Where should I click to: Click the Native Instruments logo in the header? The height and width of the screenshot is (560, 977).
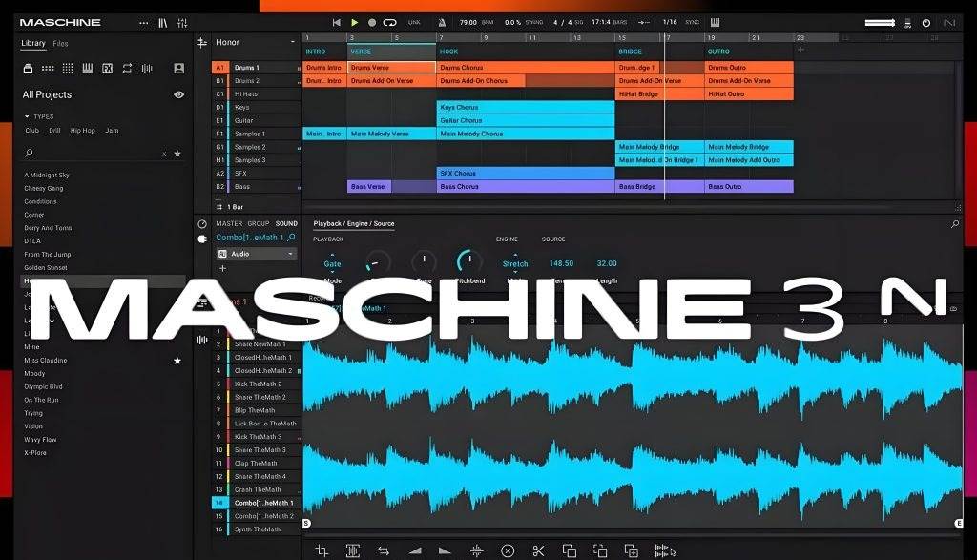point(949,23)
